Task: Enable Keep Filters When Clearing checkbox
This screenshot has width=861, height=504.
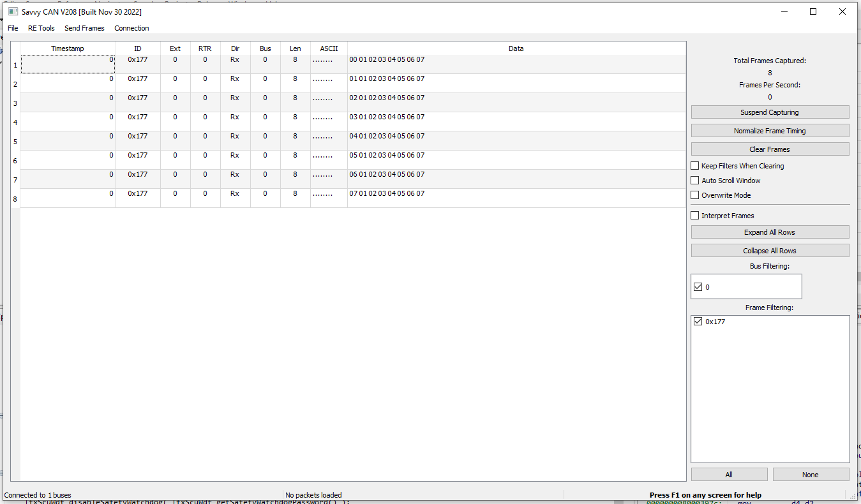Action: click(x=696, y=166)
